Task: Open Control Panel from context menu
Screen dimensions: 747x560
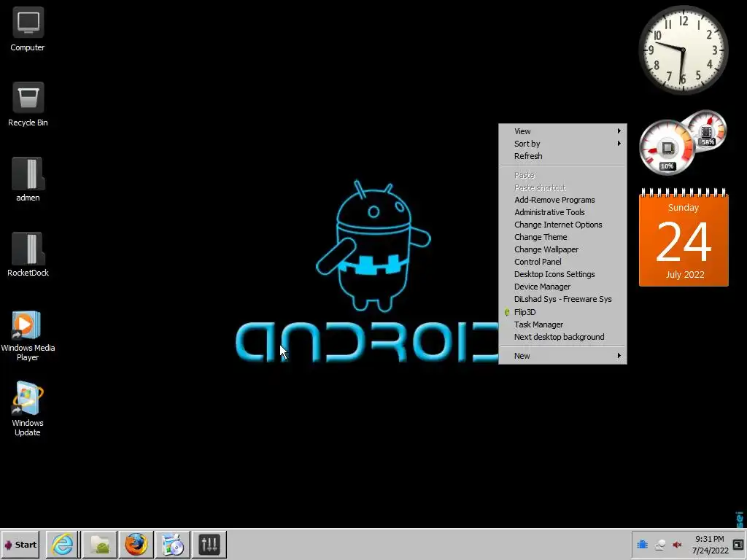Action: pos(562,262)
